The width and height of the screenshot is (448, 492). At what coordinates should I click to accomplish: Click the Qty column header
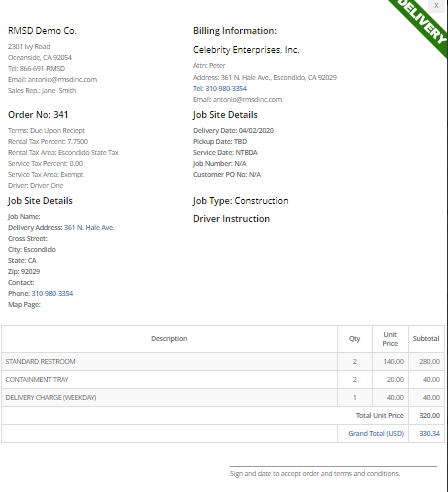click(355, 339)
